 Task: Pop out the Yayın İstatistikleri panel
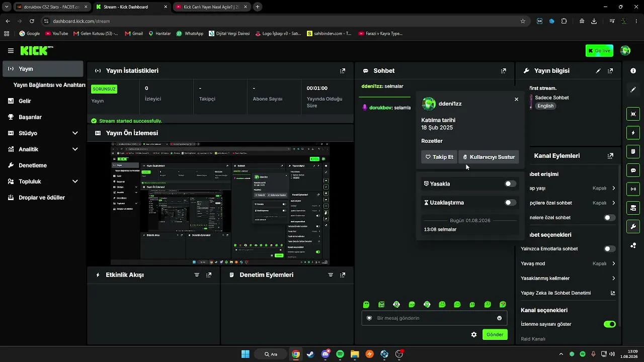point(343,71)
